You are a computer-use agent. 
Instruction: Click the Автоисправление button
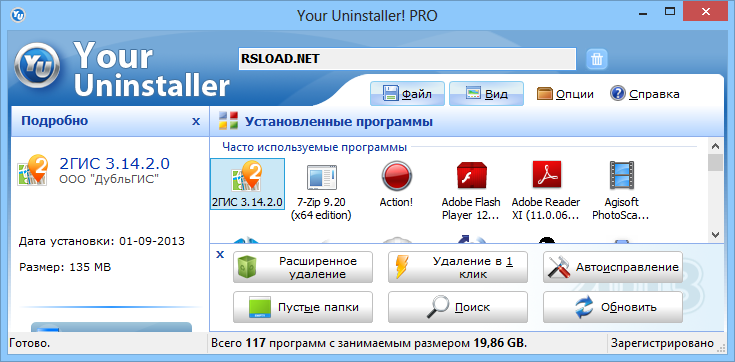[613, 267]
